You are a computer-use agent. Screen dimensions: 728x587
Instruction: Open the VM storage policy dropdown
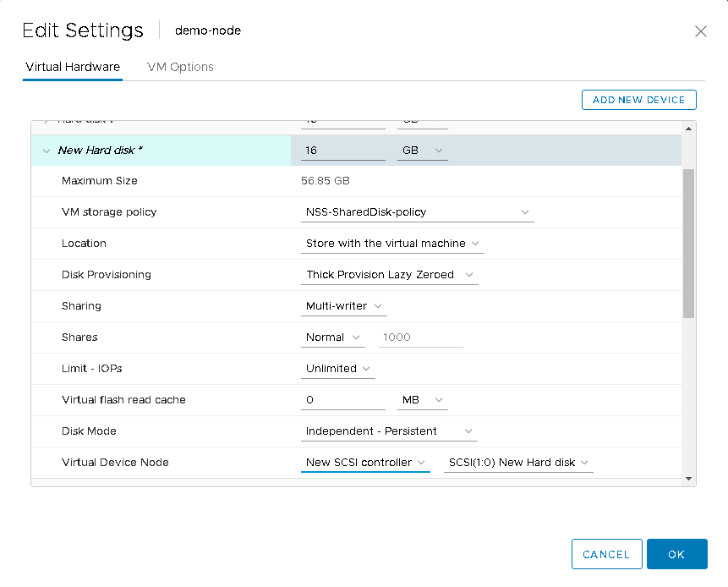coord(418,212)
